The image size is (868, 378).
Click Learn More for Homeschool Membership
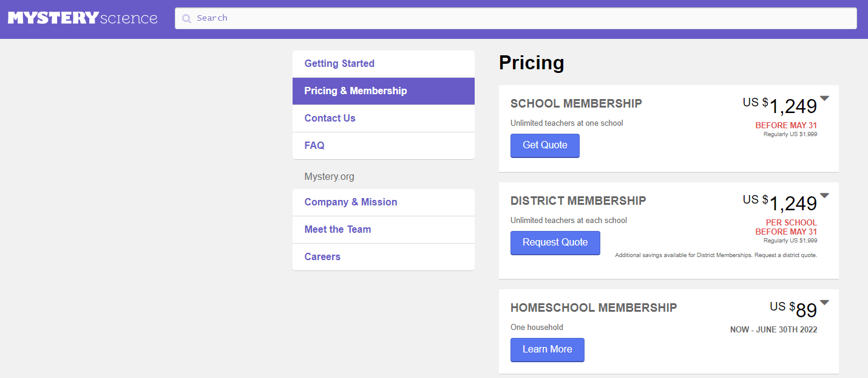click(548, 349)
